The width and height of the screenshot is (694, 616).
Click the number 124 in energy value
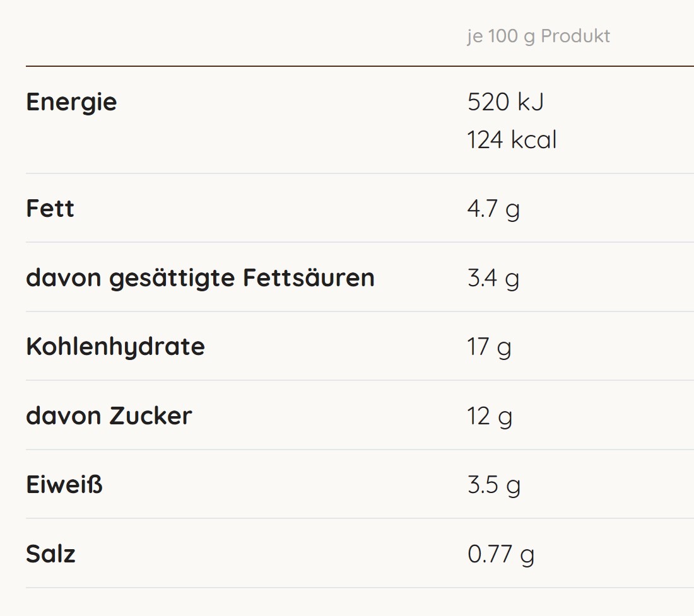tap(485, 140)
